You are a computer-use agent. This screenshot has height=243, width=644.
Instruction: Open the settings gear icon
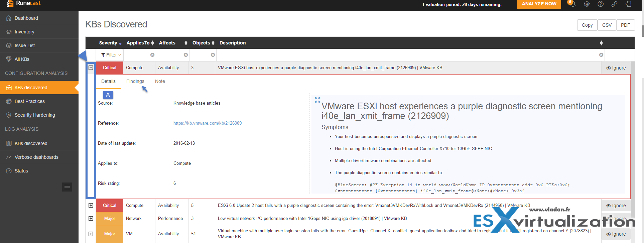pos(587,4)
